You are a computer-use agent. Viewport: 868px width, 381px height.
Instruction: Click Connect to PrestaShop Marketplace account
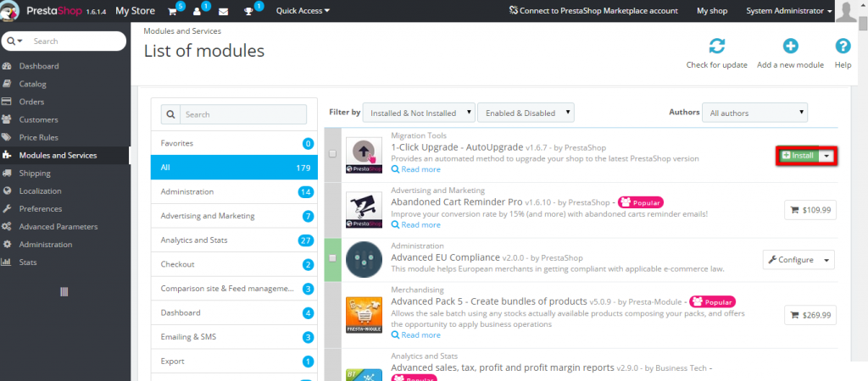point(593,10)
